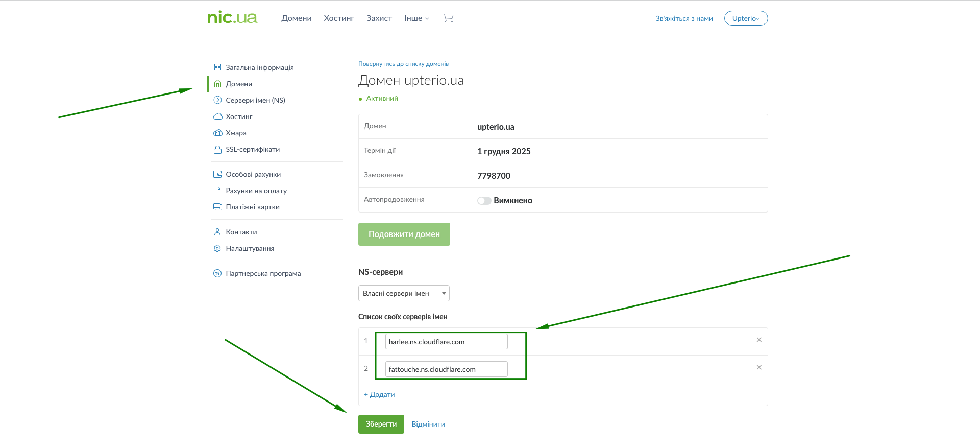The image size is (980, 448).
Task: Click the Особові рахунки wallet icon
Action: [217, 174]
